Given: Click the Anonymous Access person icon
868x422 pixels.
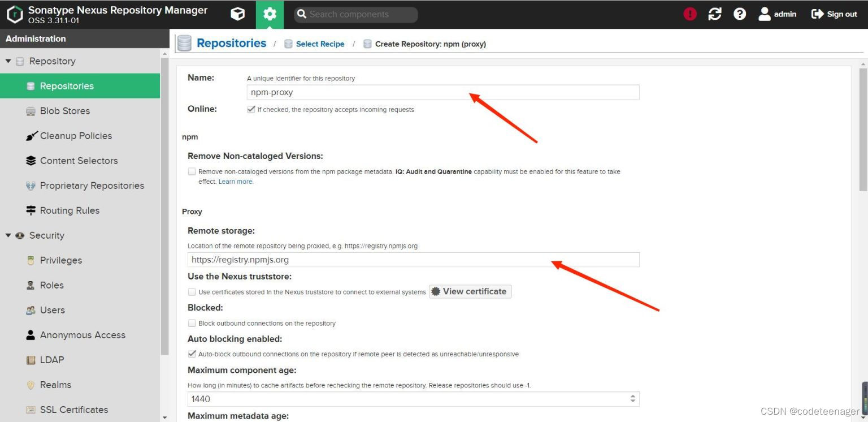Looking at the screenshot, I should [x=31, y=335].
